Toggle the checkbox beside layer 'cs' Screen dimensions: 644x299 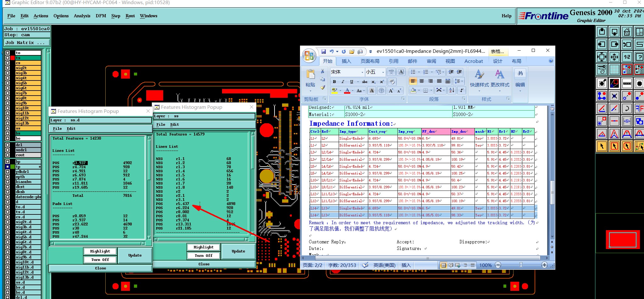[x=7, y=63]
